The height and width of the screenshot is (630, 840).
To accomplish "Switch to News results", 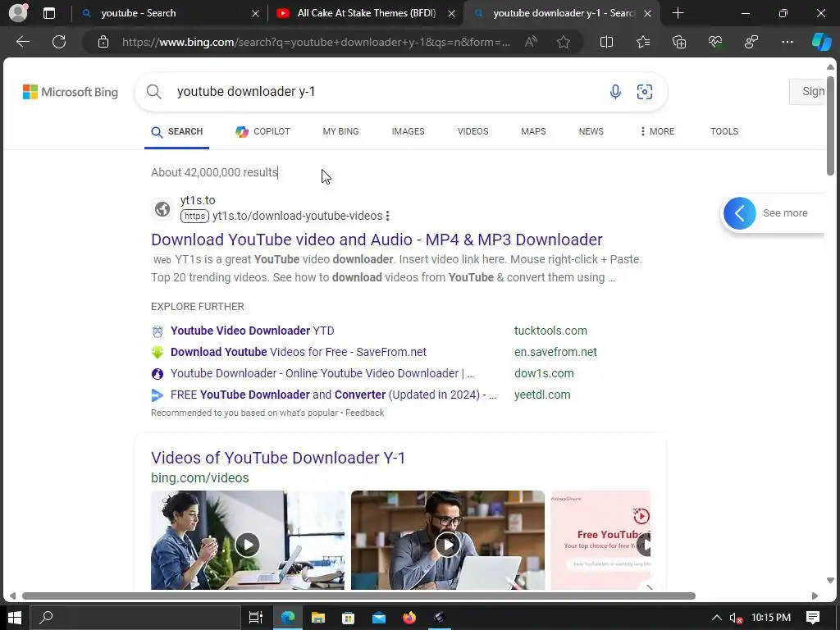I will point(591,131).
